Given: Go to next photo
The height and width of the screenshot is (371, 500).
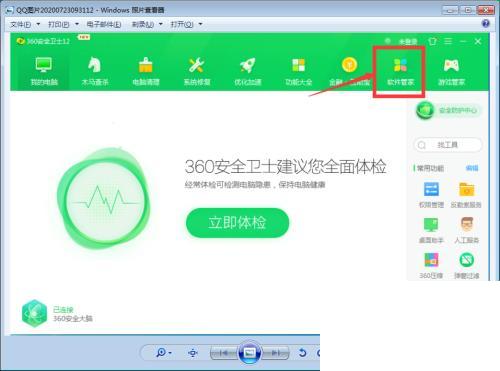Looking at the screenshot, I should tap(276, 353).
